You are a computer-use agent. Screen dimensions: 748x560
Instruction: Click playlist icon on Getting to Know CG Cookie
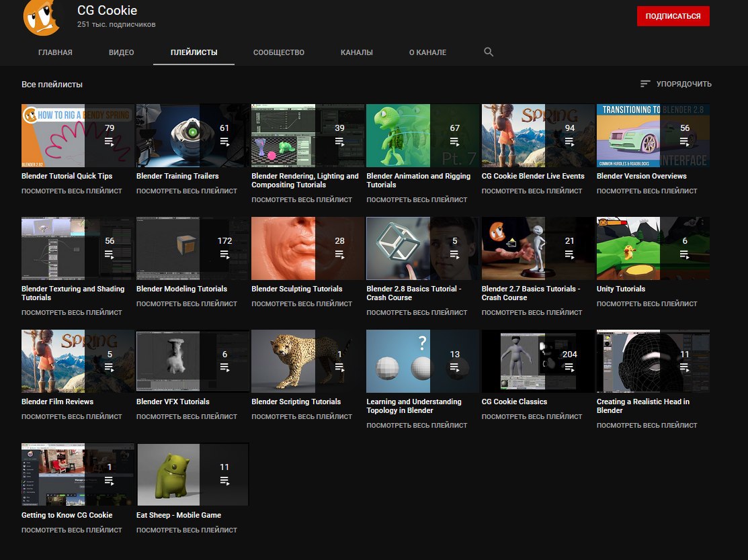pyautogui.click(x=110, y=481)
